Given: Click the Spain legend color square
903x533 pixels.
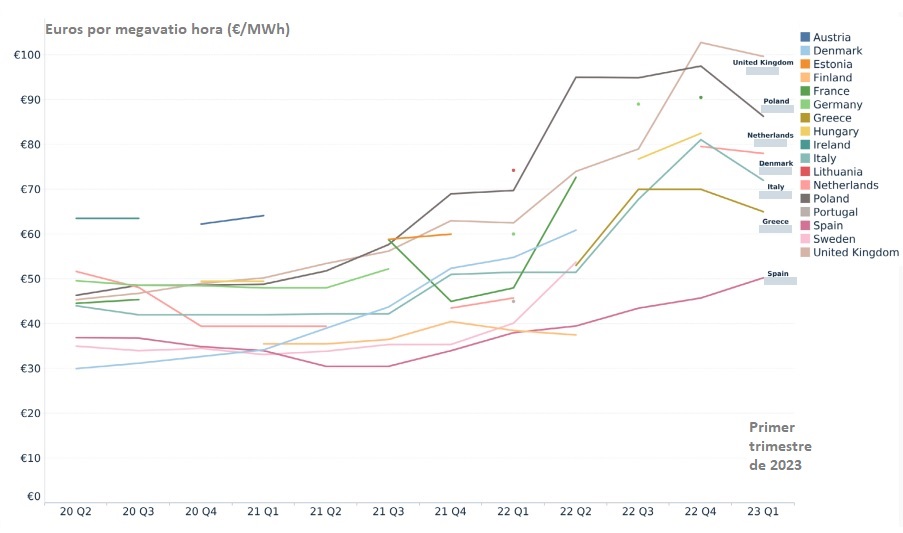Looking at the screenshot, I should [x=804, y=226].
